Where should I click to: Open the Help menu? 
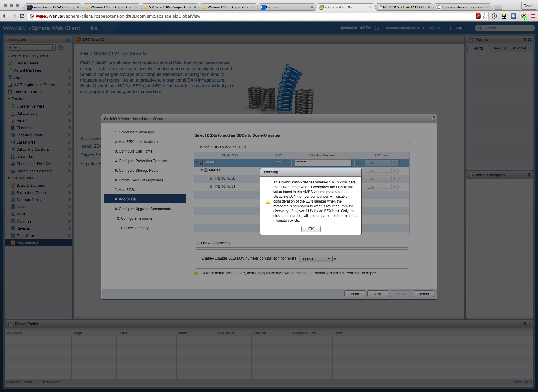(460, 28)
